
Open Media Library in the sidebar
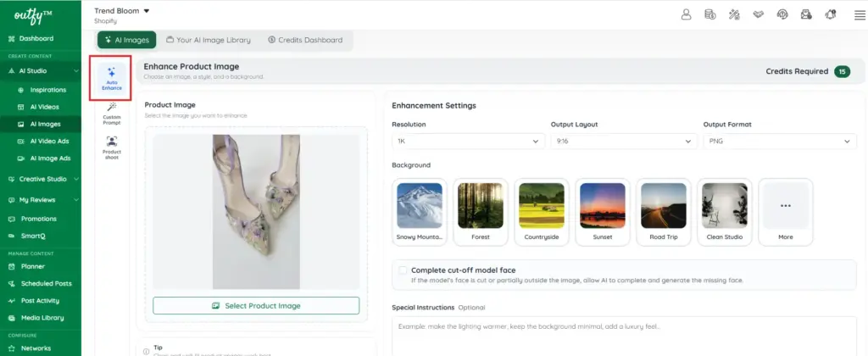click(41, 318)
